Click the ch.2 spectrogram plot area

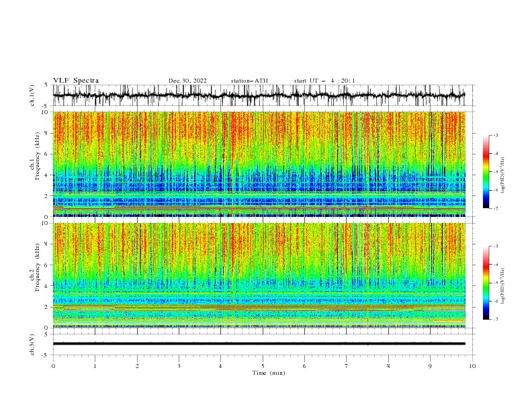pyautogui.click(x=259, y=275)
